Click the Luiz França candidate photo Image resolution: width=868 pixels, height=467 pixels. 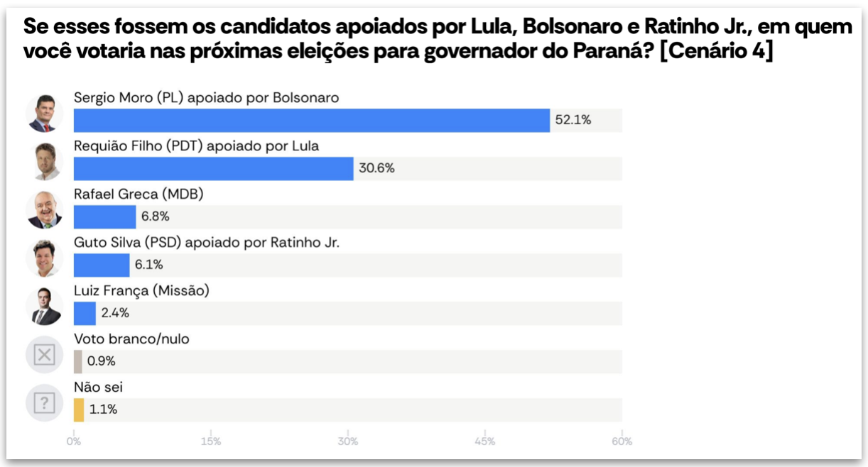pyautogui.click(x=44, y=307)
